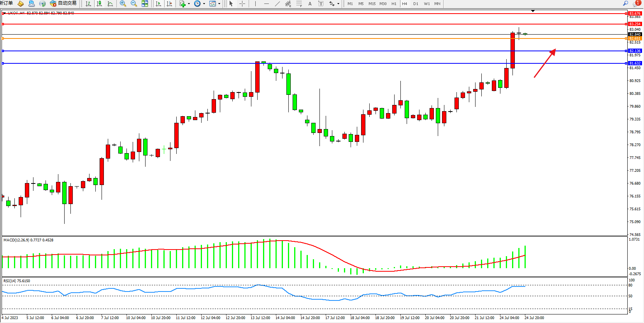644x323 pixels.
Task: Switch to the M15 timeframe
Action: [x=372, y=3]
